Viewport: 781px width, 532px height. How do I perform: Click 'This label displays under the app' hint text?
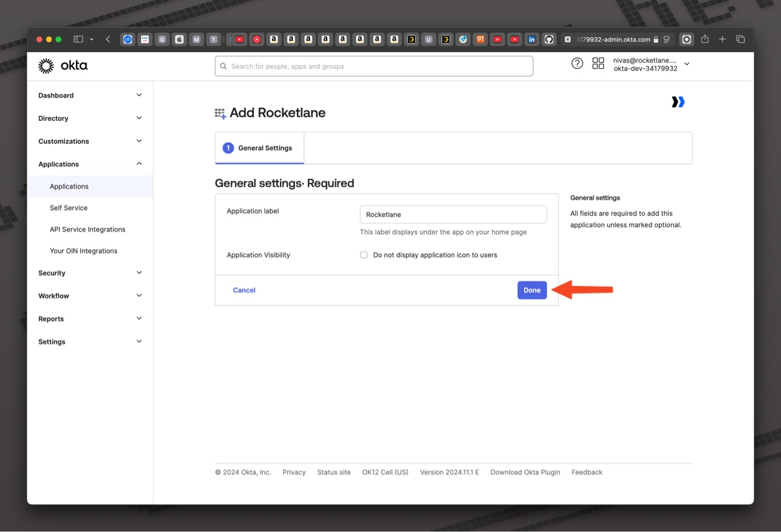(443, 232)
